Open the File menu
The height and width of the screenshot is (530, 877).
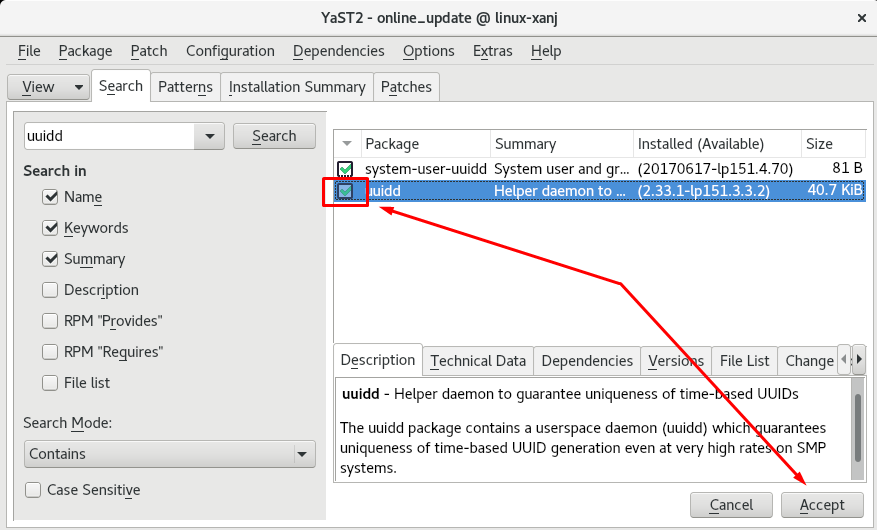tap(29, 51)
